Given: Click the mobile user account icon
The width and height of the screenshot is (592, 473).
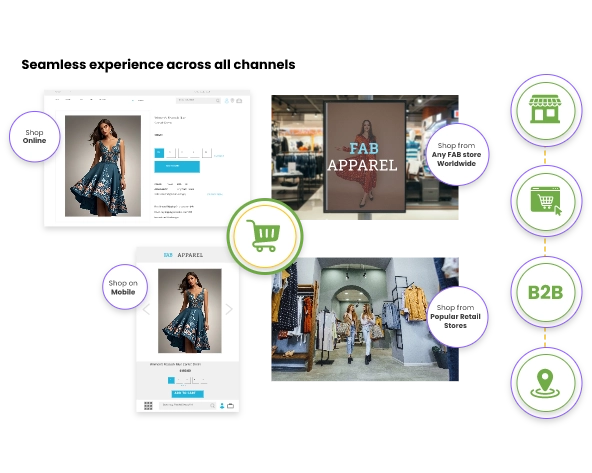Looking at the screenshot, I should tap(222, 406).
